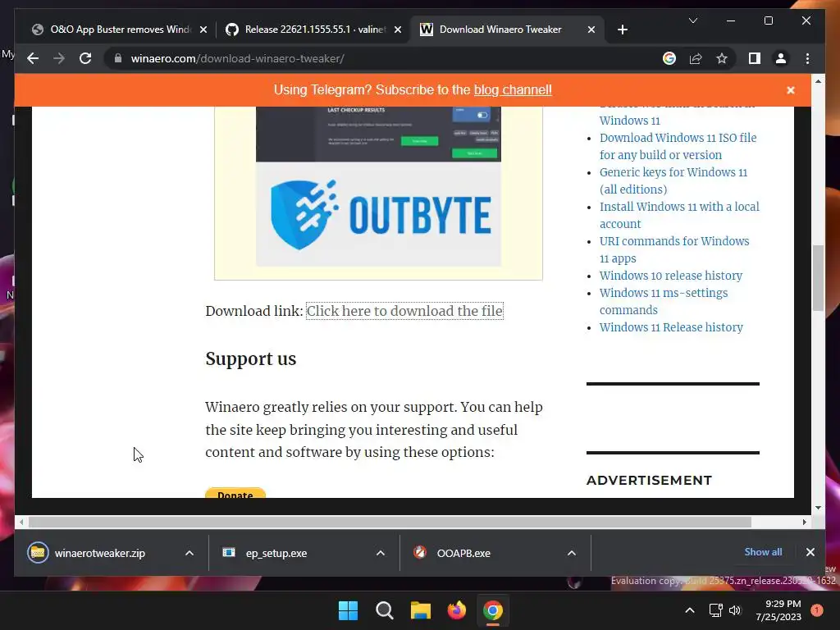Viewport: 840px width, 630px height.
Task: Open File Explorer from taskbar
Action: coord(421,610)
